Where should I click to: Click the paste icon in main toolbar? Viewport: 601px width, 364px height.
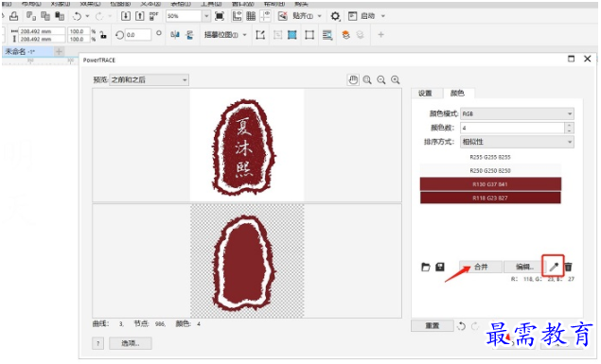60,16
